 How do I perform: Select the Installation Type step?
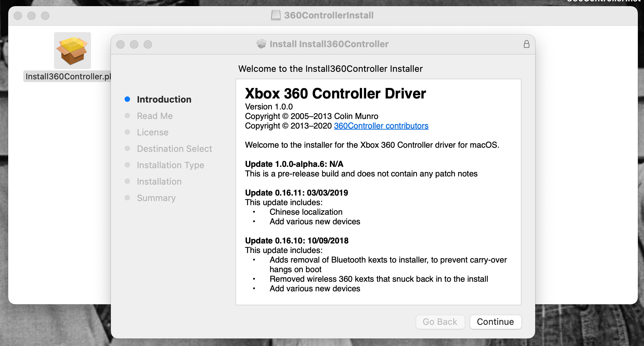(170, 165)
